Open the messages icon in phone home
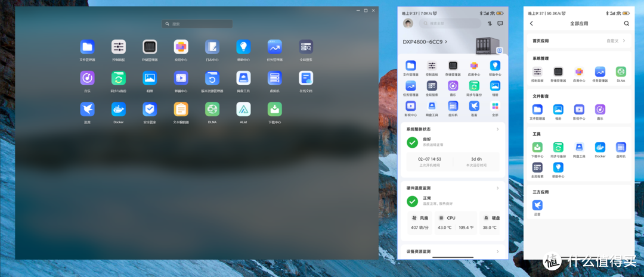The width and height of the screenshot is (644, 277). [500, 23]
